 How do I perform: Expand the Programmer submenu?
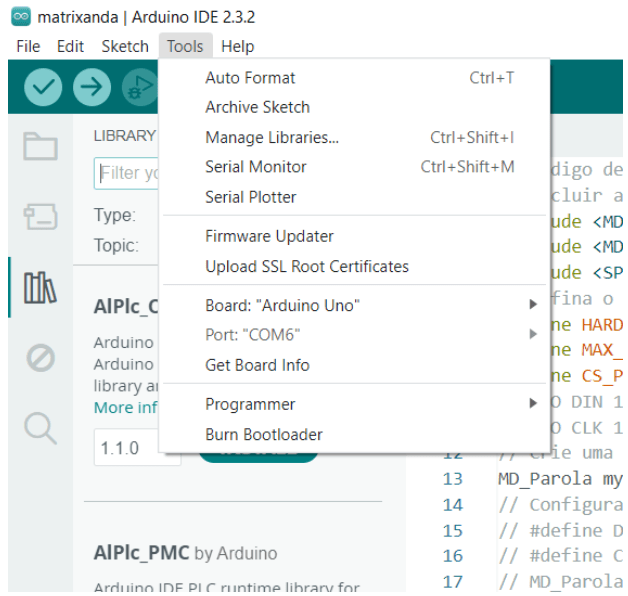click(354, 404)
